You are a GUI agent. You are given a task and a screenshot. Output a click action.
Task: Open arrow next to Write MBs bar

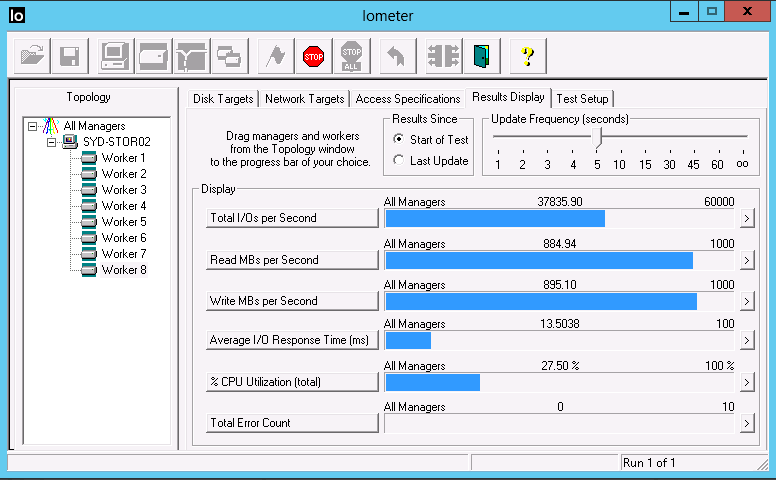[747, 301]
